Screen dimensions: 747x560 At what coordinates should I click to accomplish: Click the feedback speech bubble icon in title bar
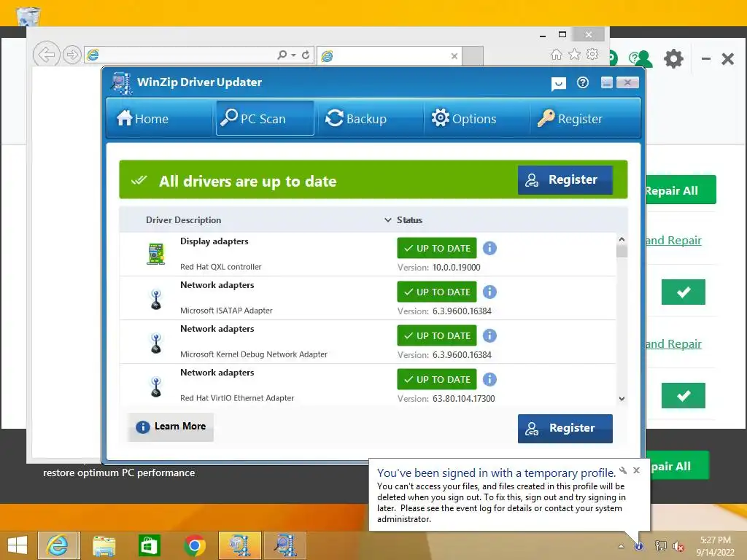point(558,83)
